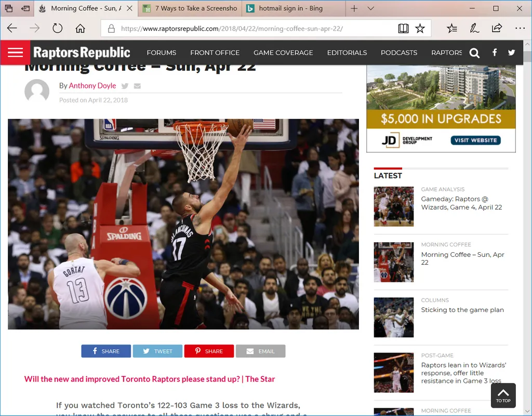532x416 pixels.
Task: Click the Twitter icon beside Anthony Doyle
Action: [x=124, y=86]
